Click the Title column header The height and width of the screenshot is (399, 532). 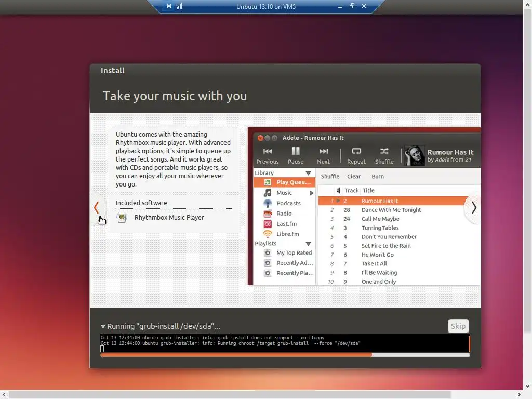coord(368,190)
